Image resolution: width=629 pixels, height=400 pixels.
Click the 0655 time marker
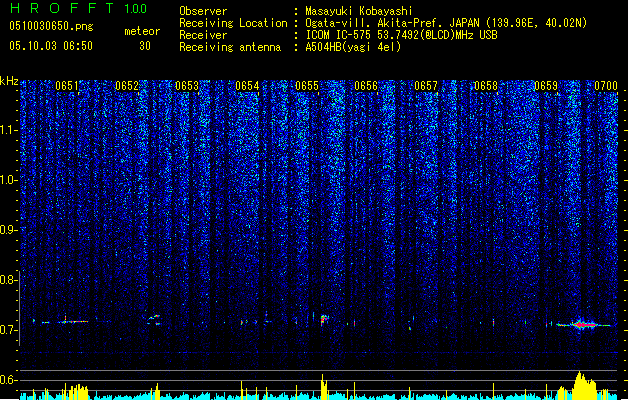click(x=307, y=86)
